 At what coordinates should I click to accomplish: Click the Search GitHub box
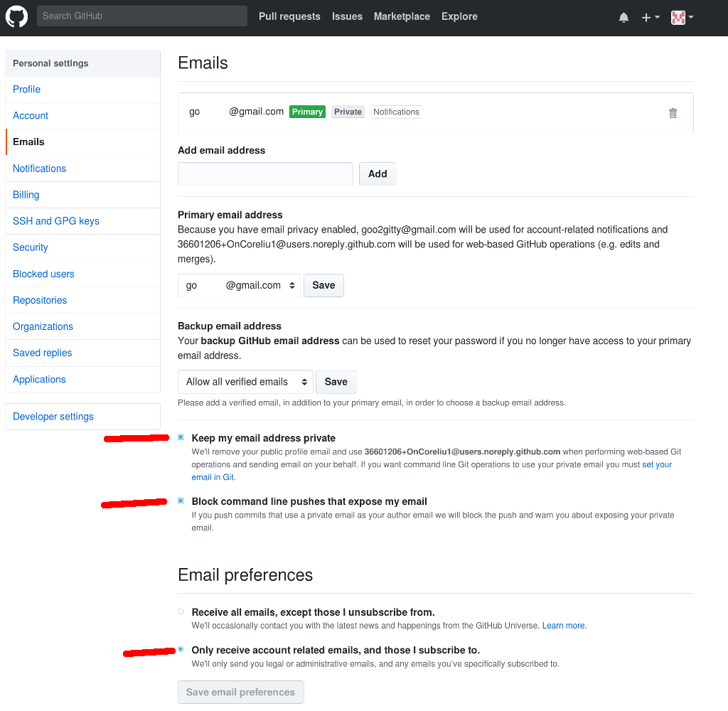tap(142, 16)
